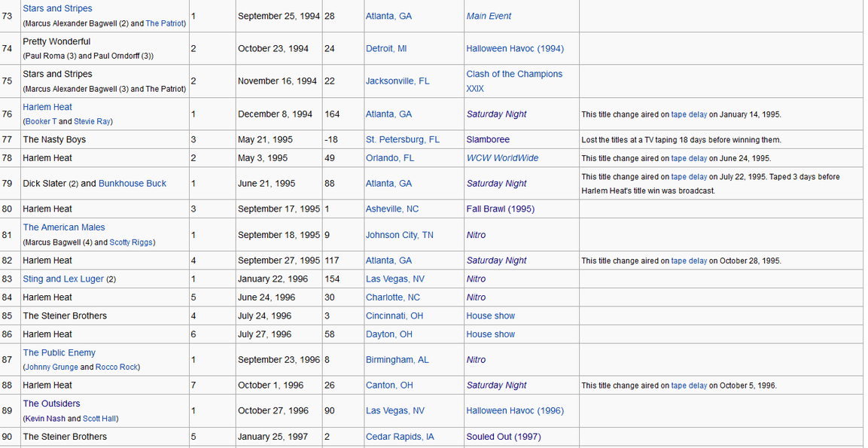Open Saturday Night link in row 79

[497, 183]
